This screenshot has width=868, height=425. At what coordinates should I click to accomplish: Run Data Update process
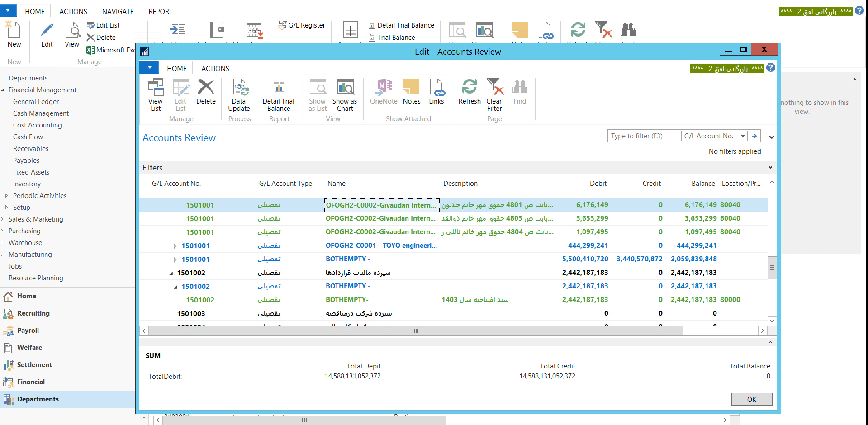coord(239,94)
